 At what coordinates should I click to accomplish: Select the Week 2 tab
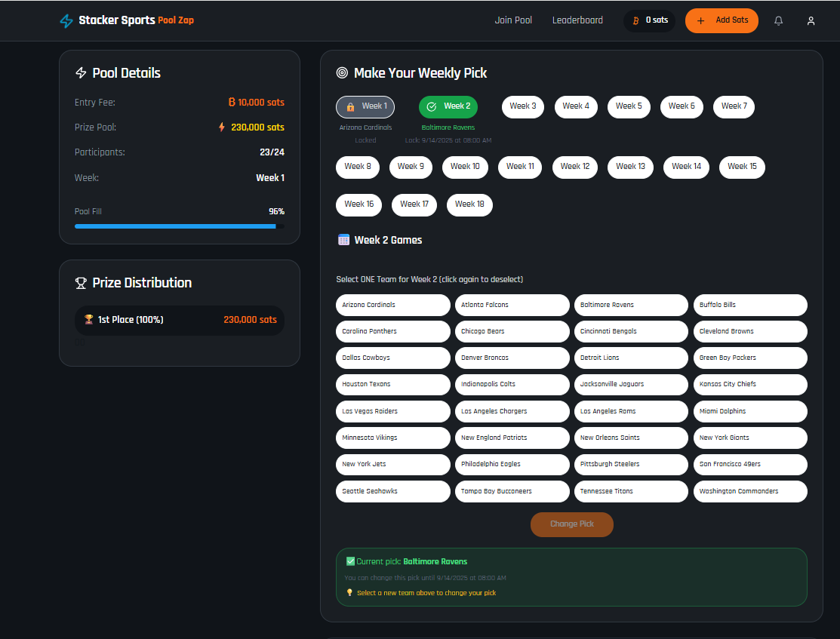[448, 106]
